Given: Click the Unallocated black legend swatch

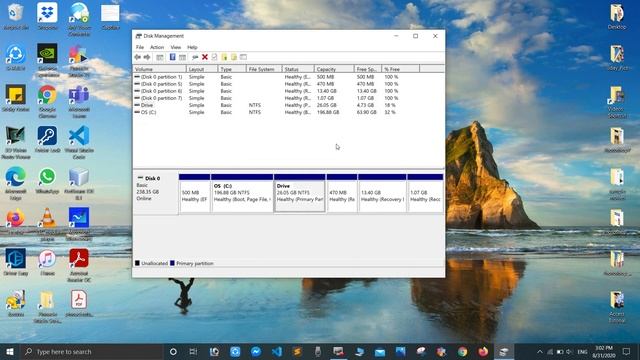Looking at the screenshot, I should [x=137, y=263].
